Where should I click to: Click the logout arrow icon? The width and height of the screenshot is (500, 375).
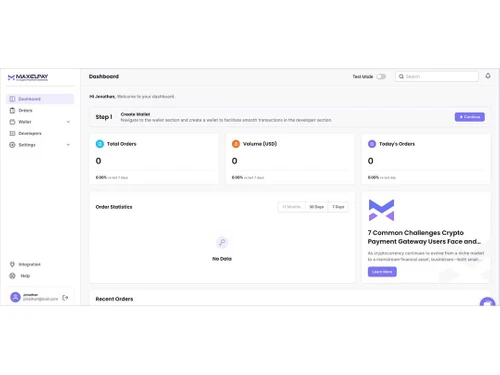65,298
